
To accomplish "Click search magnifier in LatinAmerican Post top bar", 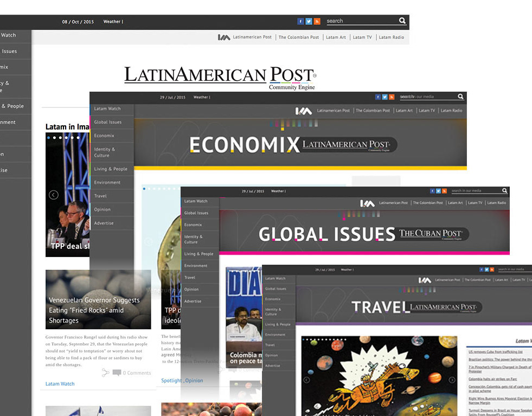I will coord(402,21).
